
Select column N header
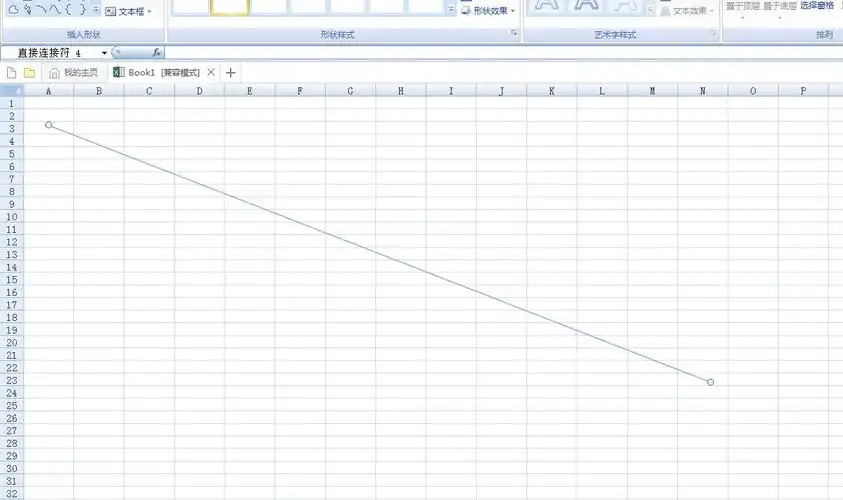(x=703, y=91)
